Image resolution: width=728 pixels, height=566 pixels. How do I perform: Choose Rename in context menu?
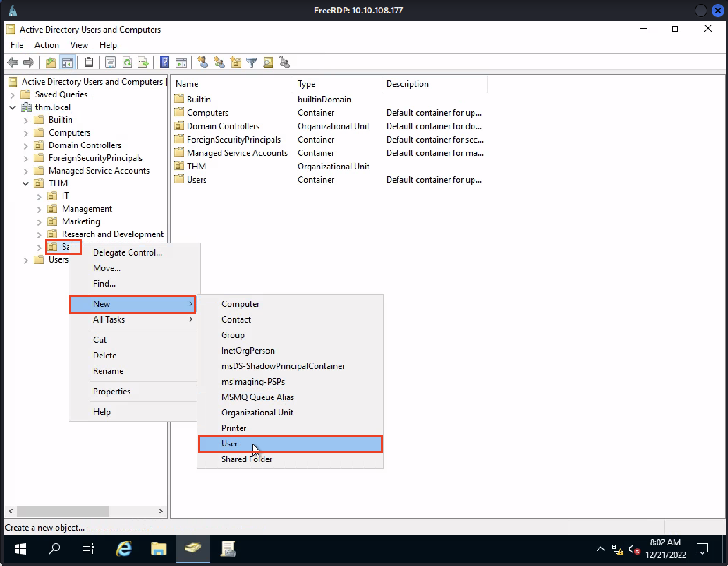tap(133, 371)
